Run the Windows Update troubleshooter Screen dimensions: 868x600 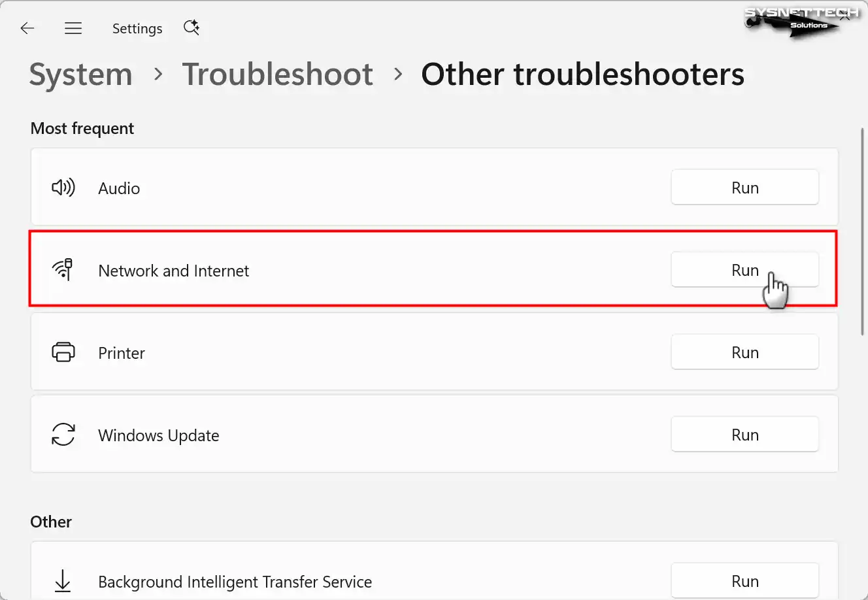coord(744,435)
